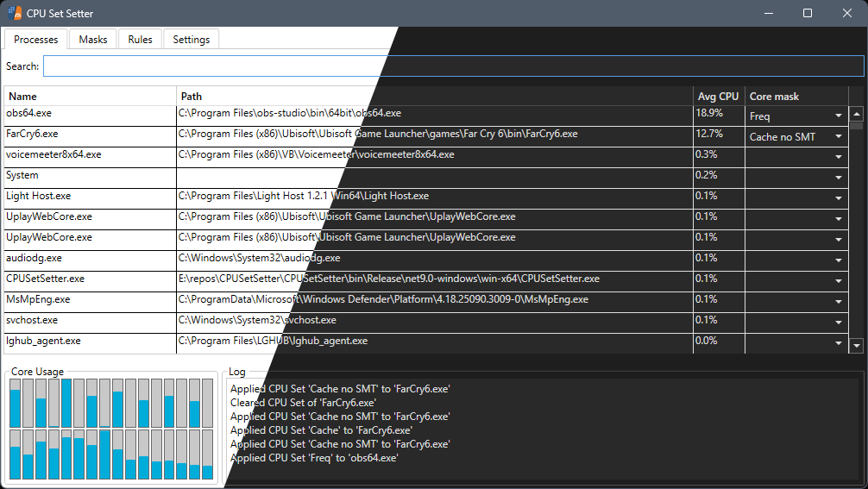Expand the System row core mask dropdown
Image resolution: width=868 pixels, height=489 pixels.
(x=796, y=178)
